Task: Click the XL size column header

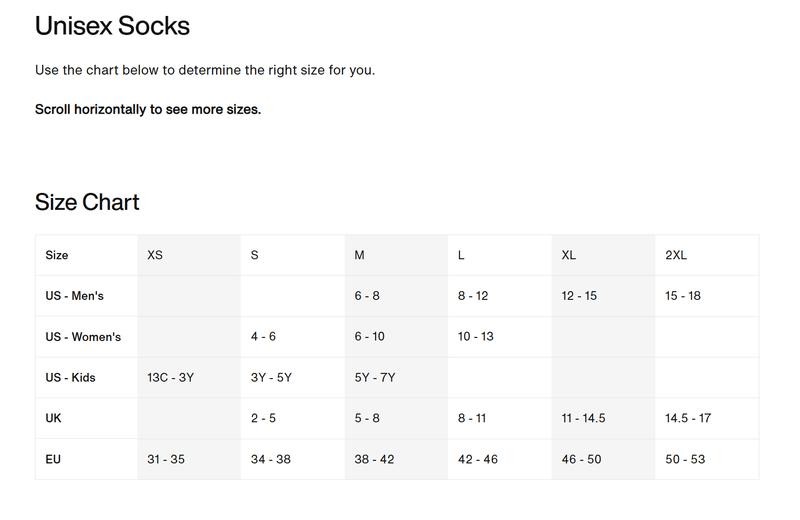Action: tap(569, 255)
